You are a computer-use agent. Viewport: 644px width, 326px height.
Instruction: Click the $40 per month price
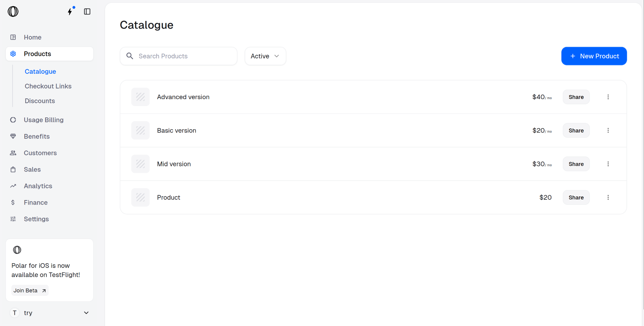tap(542, 97)
